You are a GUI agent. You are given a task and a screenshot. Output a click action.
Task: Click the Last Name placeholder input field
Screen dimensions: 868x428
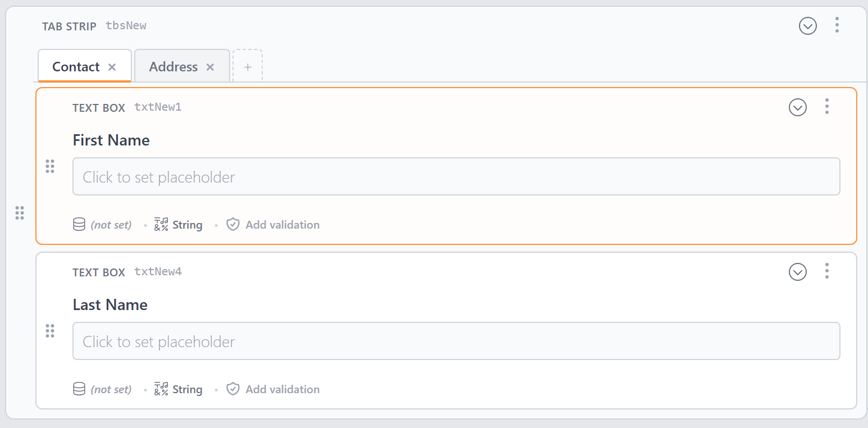(x=456, y=341)
